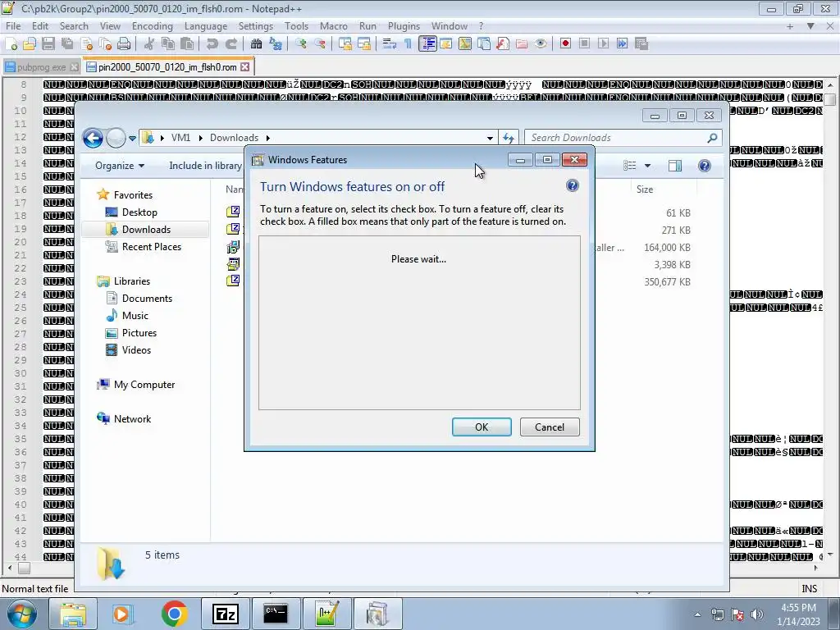The height and width of the screenshot is (630, 840).
Task: Select Libraries in navigation pane
Action: [132, 281]
